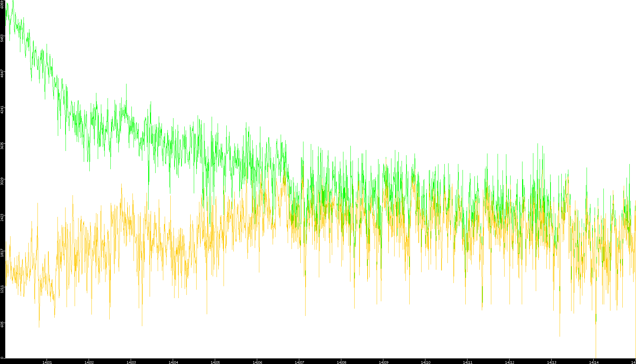The width and height of the screenshot is (636, 364).
Task: Select the 5453 label on vertical axis
Action: click(2, 38)
